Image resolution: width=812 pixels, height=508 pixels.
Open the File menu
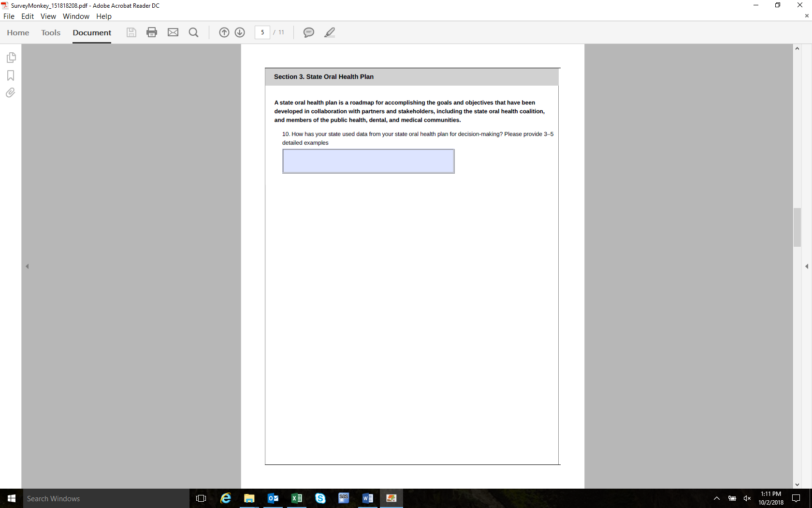tap(9, 16)
